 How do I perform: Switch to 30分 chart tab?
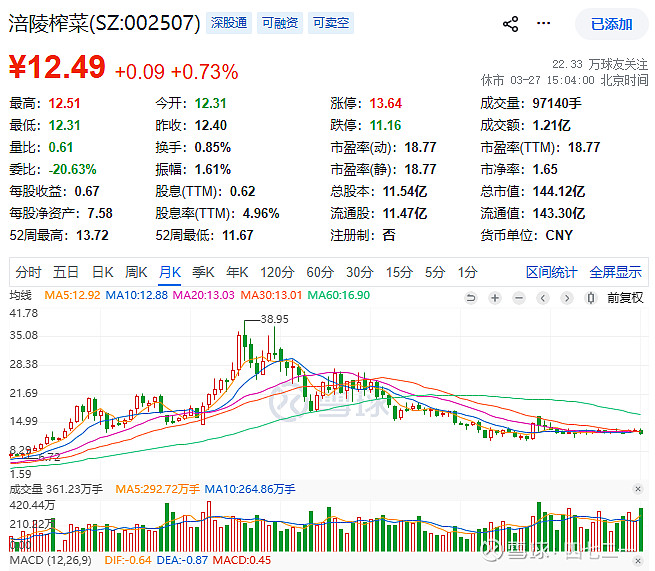point(360,272)
